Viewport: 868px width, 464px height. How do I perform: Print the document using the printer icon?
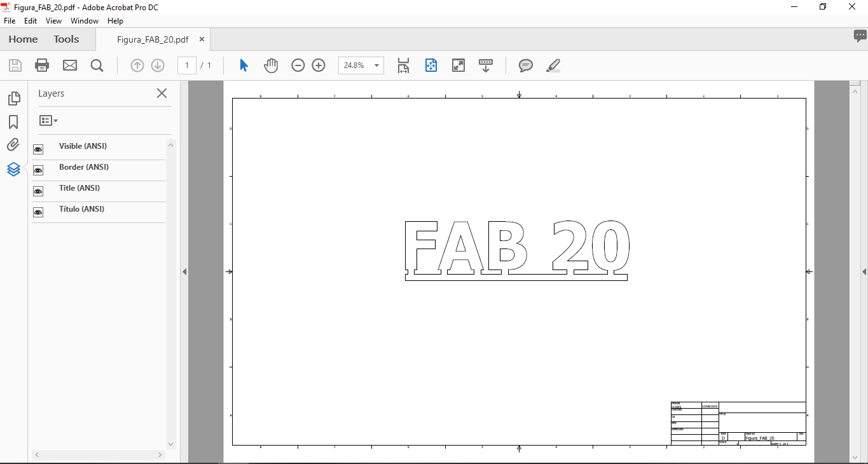pyautogui.click(x=42, y=65)
